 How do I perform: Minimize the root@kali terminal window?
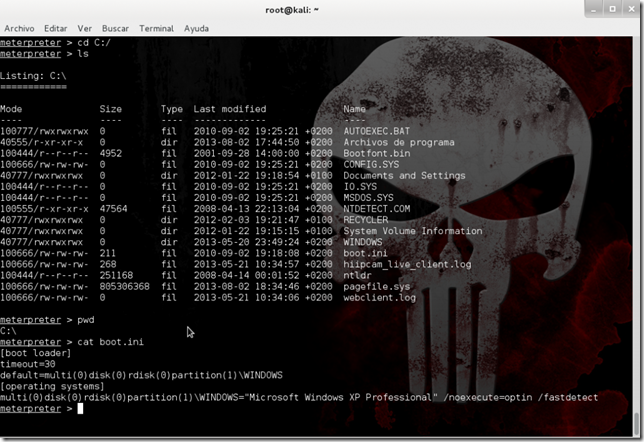pos(593,9)
